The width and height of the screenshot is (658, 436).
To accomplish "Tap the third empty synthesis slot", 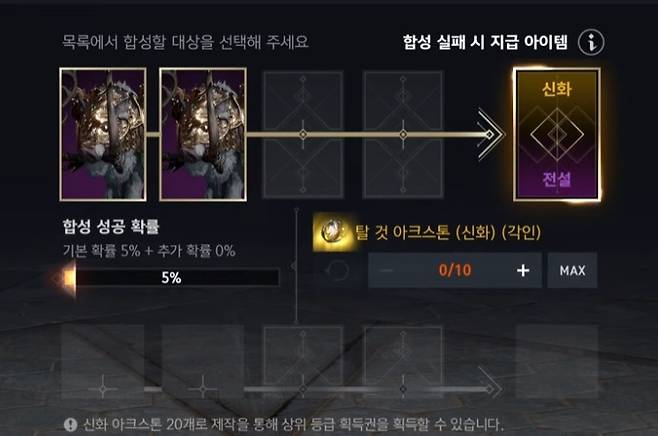I will pyautogui.click(x=303, y=134).
